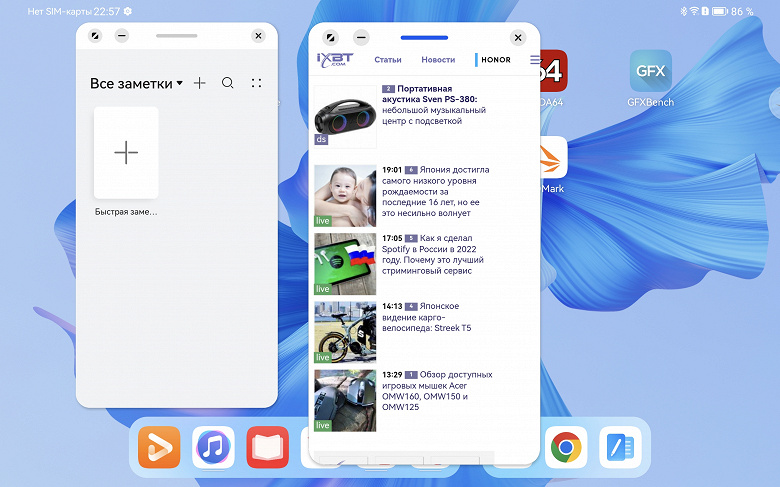Open notes grid view options icon
The height and width of the screenshot is (487, 780).
(257, 83)
